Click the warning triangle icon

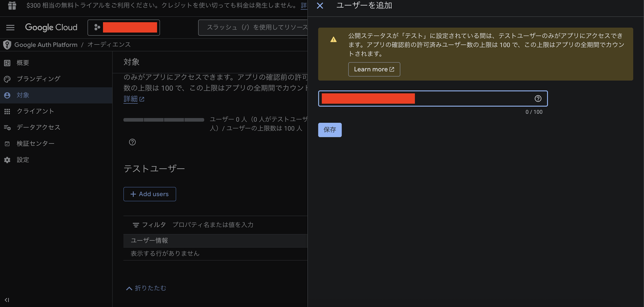(333, 39)
